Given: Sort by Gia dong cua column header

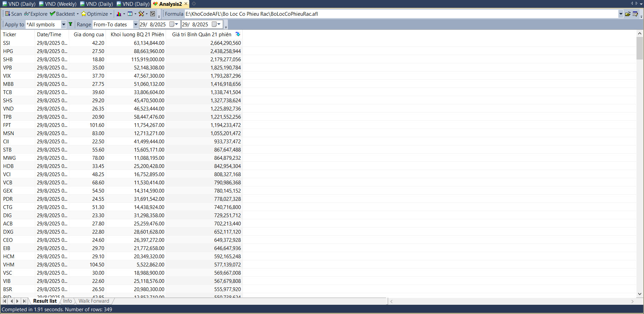Looking at the screenshot, I should (88, 35).
